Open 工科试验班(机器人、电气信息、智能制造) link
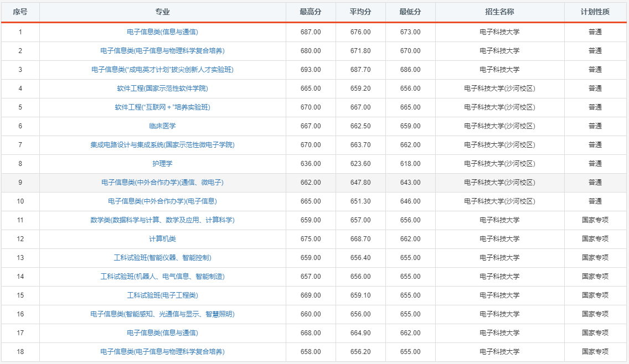Screen dimensions: 629x364 point(162,277)
